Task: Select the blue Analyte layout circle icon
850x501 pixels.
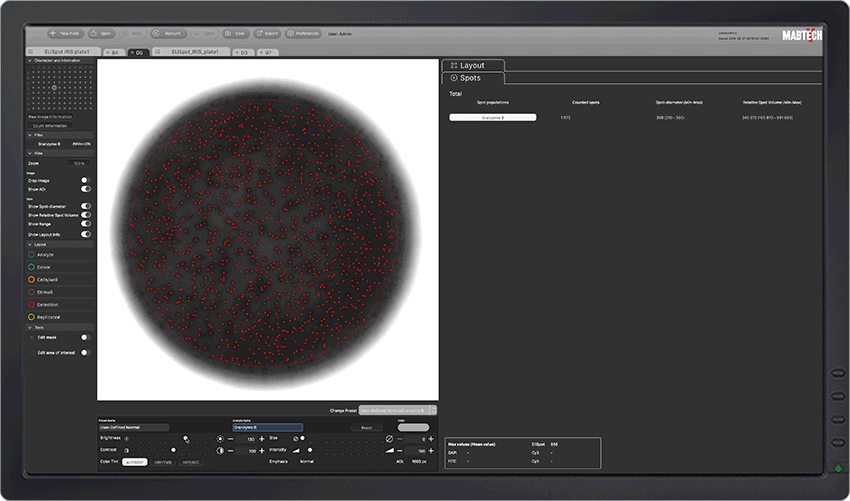Action: tap(31, 255)
